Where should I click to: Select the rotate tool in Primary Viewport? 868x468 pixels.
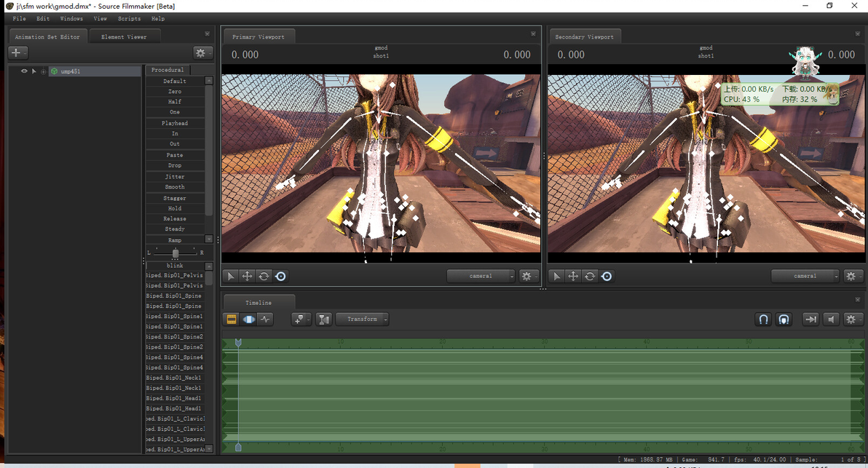pyautogui.click(x=264, y=276)
